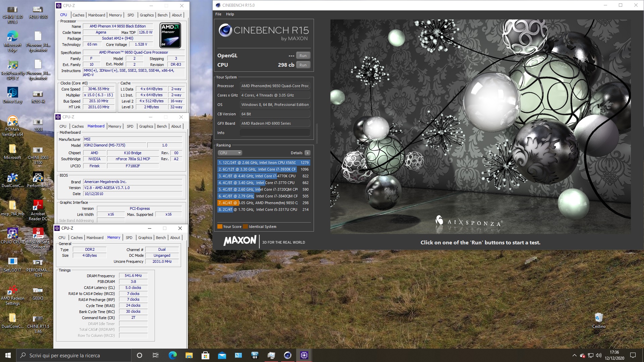
Task: Open Graphics tab in the middle CPU-Z window
Action: tap(146, 126)
